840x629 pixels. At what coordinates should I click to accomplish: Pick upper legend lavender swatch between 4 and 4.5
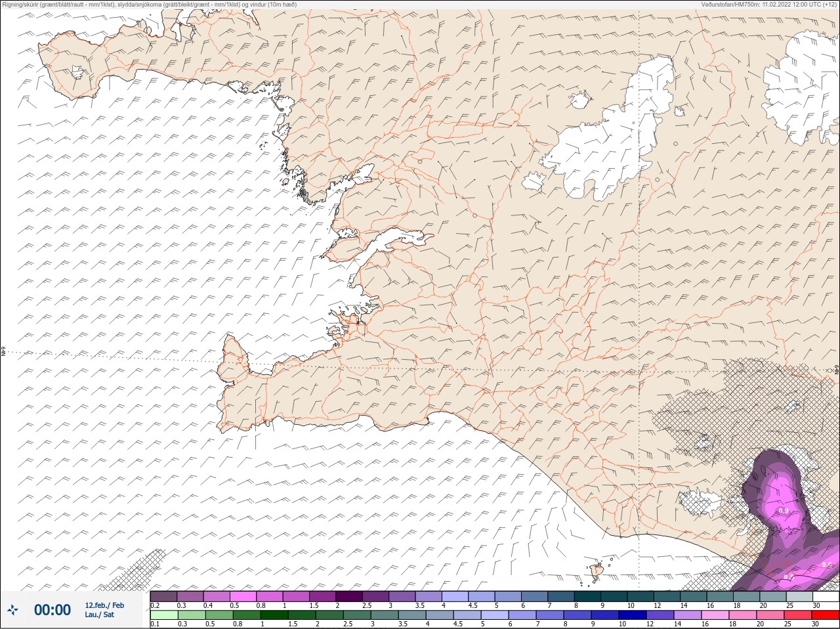[455, 596]
